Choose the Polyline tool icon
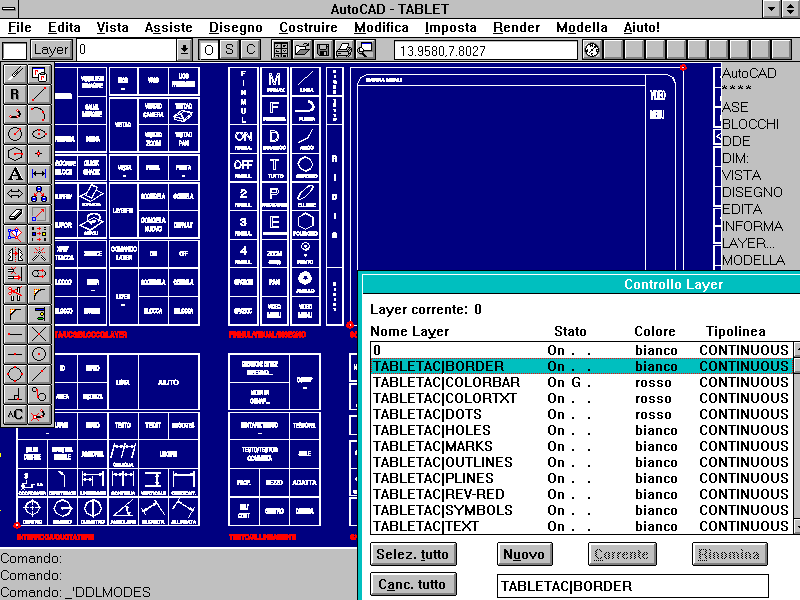Screen dimensions: 800x600 pos(15,114)
